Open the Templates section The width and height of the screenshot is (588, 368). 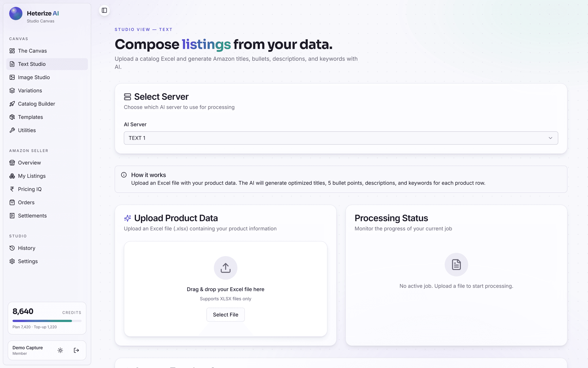point(47,117)
